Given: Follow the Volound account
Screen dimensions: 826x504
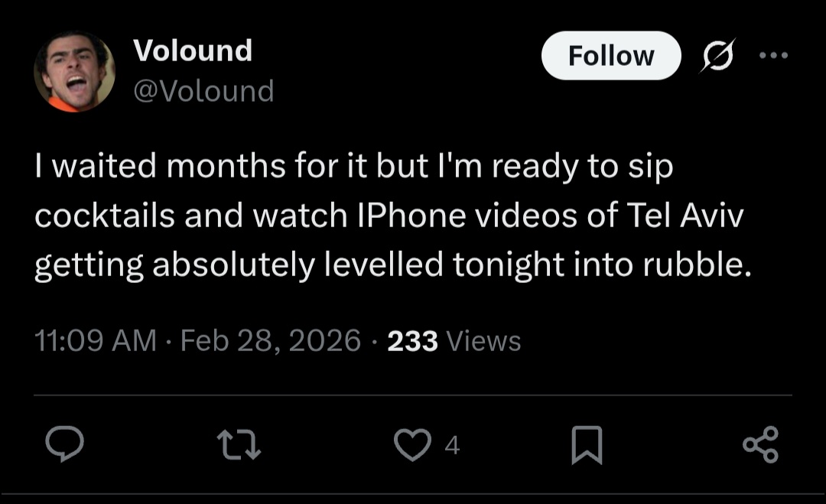Looking at the screenshot, I should (610, 56).
